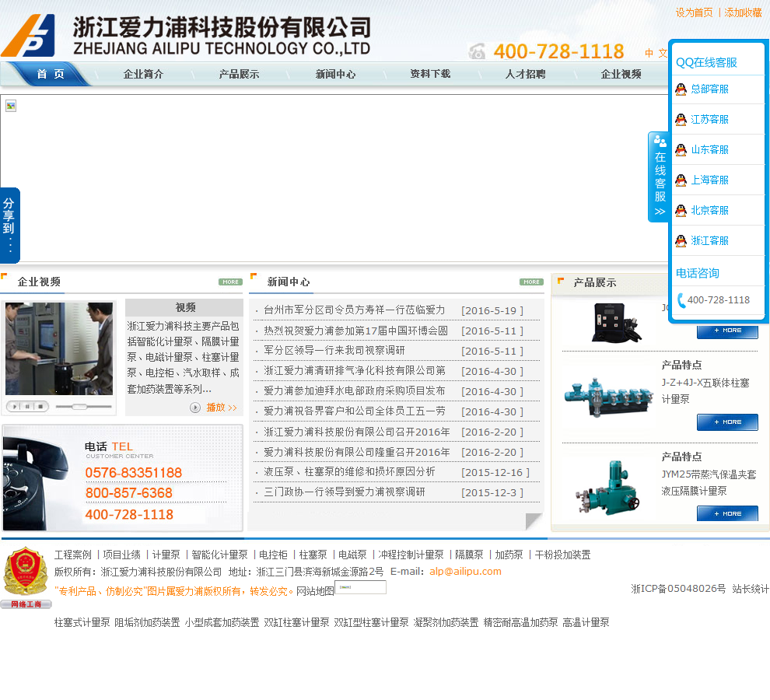Click + MORE under J-Z+4J-X五联体柱塞计量泵
This screenshot has height=700, width=770.
[x=727, y=422]
